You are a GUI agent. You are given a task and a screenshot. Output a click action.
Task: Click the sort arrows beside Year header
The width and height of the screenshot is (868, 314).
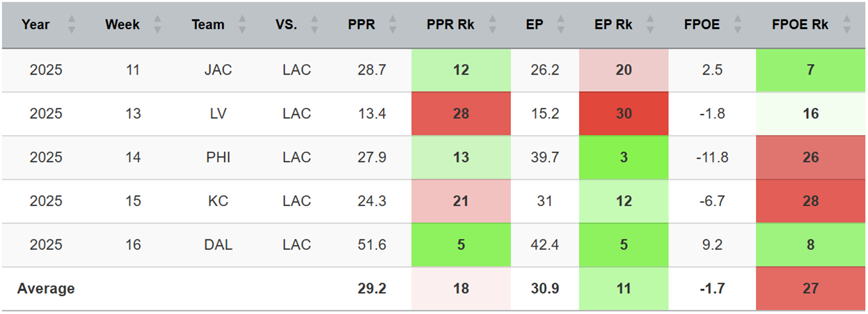(x=72, y=25)
